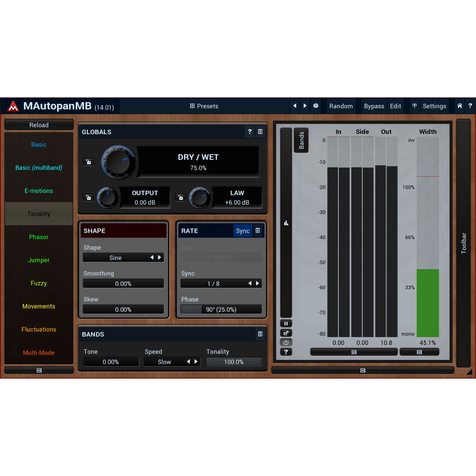Click the Output knob
This screenshot has height=476, width=476.
[107, 197]
